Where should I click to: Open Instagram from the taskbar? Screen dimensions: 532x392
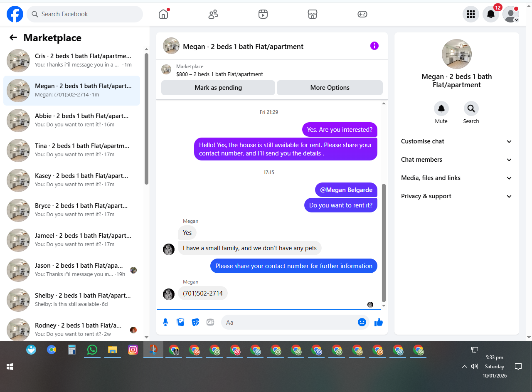[x=133, y=350]
